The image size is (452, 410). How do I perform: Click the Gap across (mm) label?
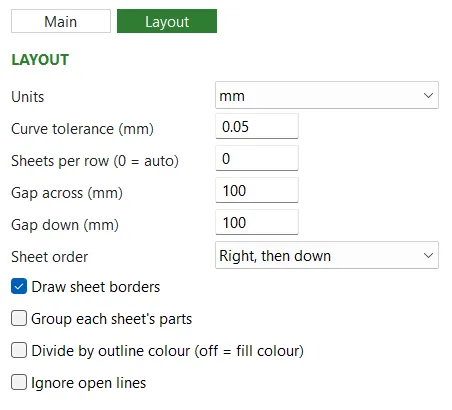[x=67, y=193]
